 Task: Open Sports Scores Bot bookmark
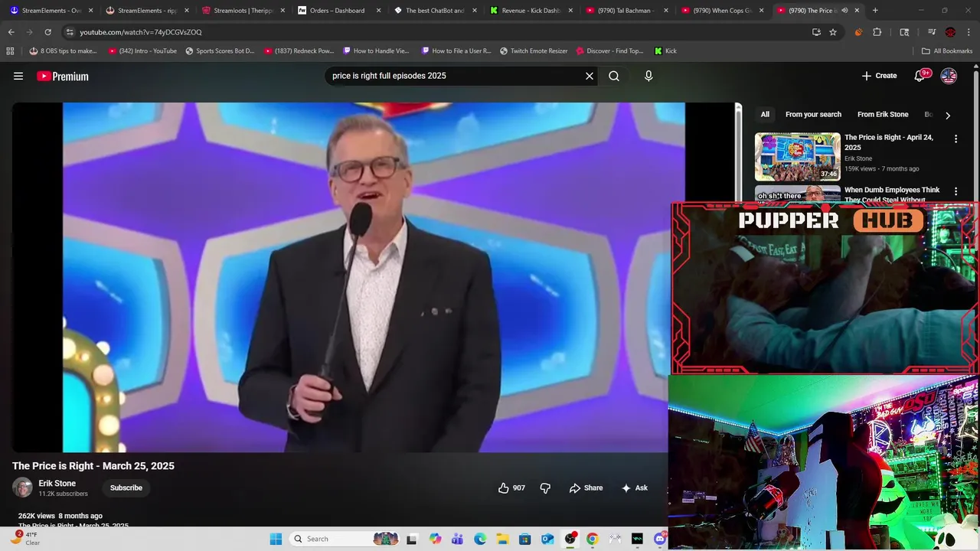[x=220, y=51]
